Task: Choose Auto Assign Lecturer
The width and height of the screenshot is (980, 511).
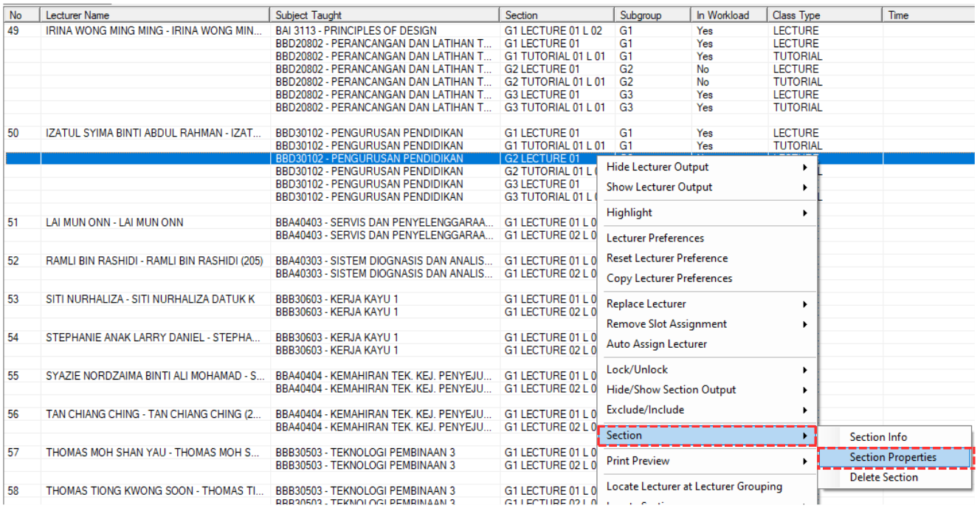Action: (x=657, y=344)
